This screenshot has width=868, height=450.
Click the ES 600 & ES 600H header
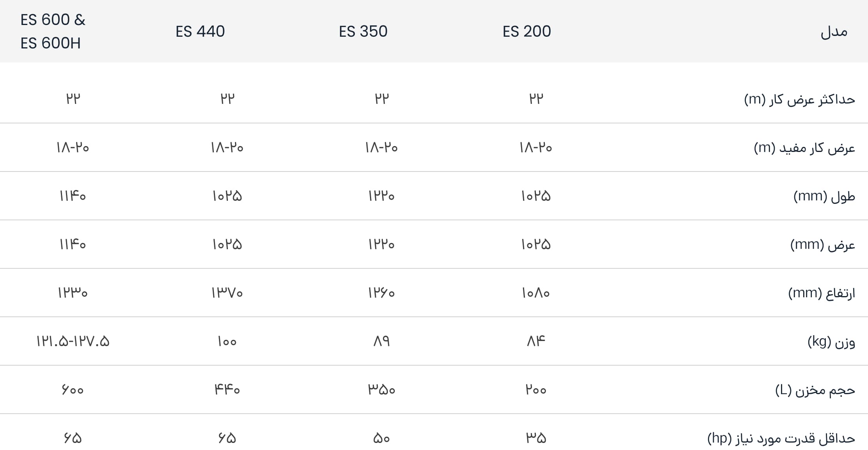pos(53,31)
